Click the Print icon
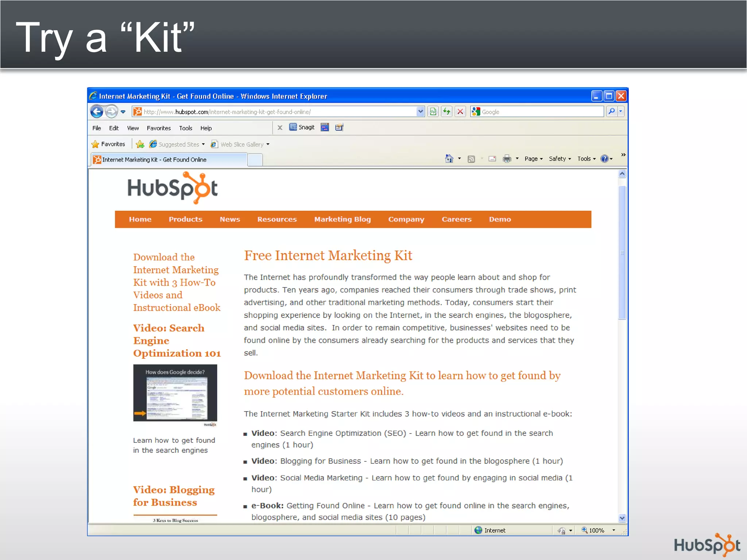This screenshot has width=747, height=560. point(507,159)
